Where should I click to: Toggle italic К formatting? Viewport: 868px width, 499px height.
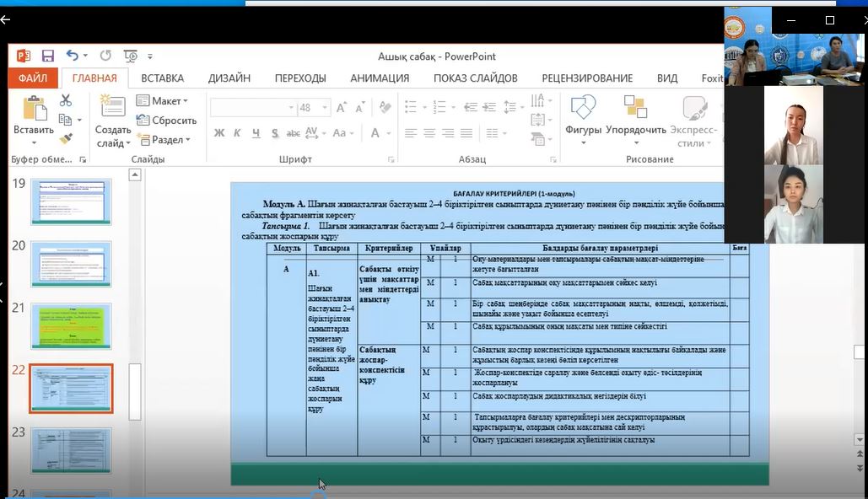click(238, 133)
